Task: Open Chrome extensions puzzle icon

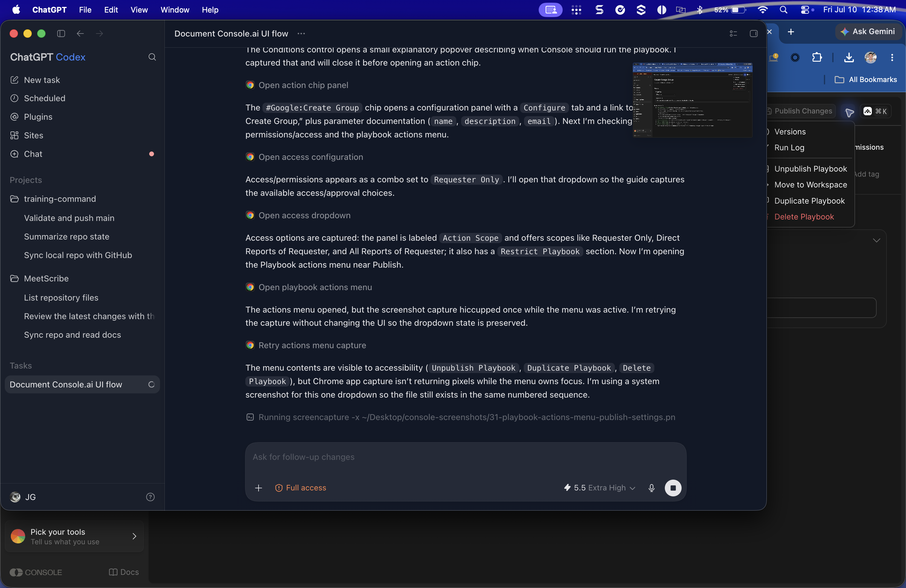Action: coord(817,57)
